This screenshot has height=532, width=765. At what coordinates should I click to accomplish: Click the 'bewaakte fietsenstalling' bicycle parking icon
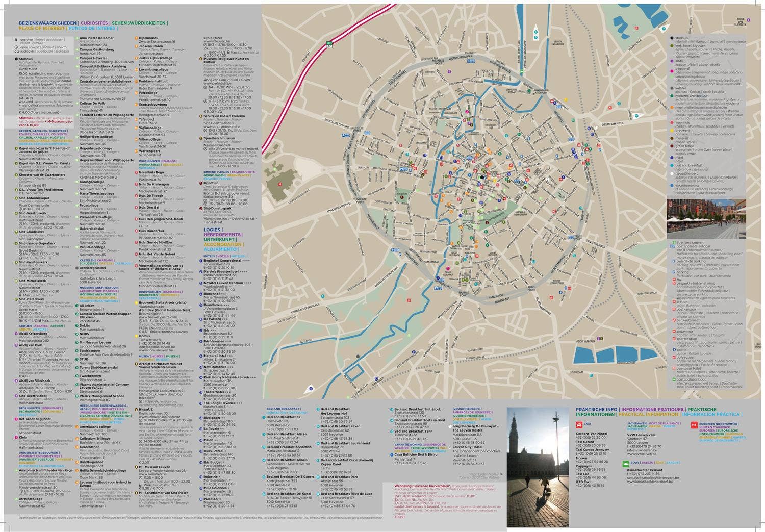pyautogui.click(x=675, y=284)
